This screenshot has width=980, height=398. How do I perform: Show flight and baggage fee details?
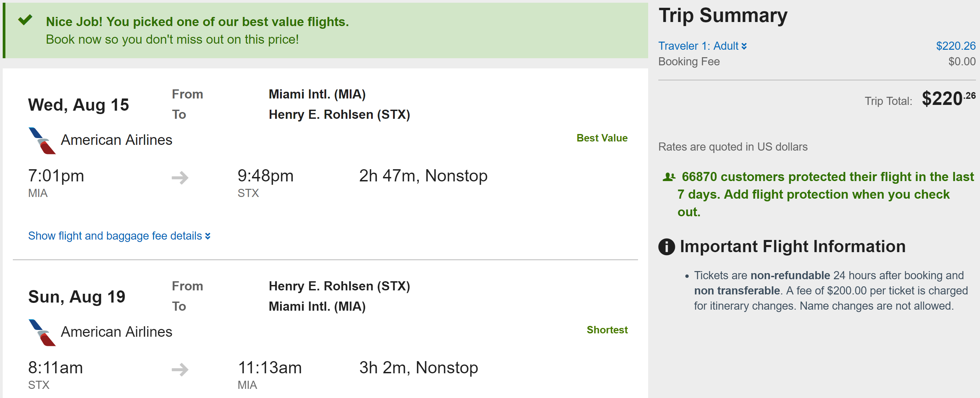119,236
